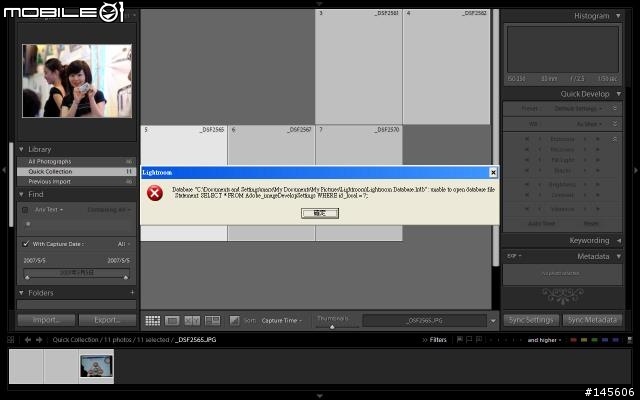Open the Containing All dropdown
The width and height of the screenshot is (640, 400).
[x=109, y=210]
